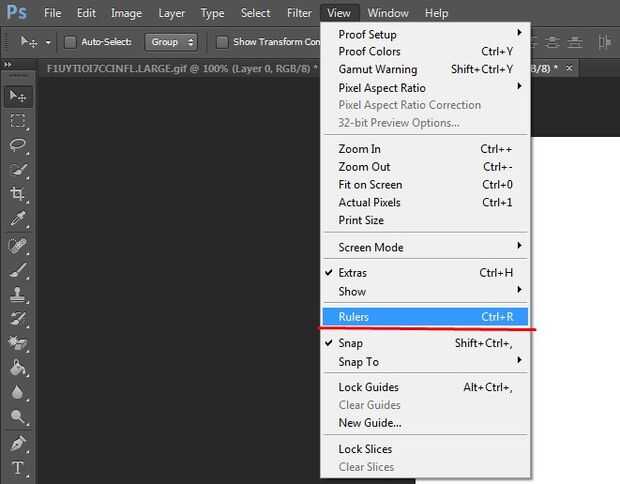Select the Move tool in the toolbox
The width and height of the screenshot is (620, 484).
pos(18,96)
